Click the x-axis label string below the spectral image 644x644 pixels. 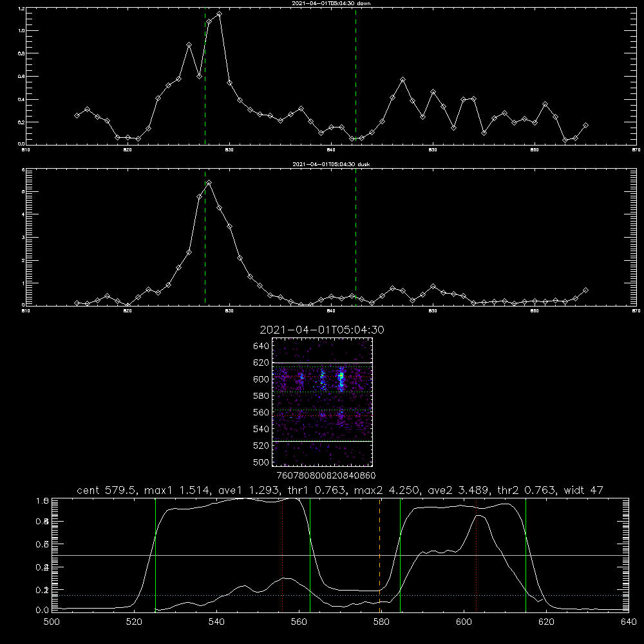(326, 476)
